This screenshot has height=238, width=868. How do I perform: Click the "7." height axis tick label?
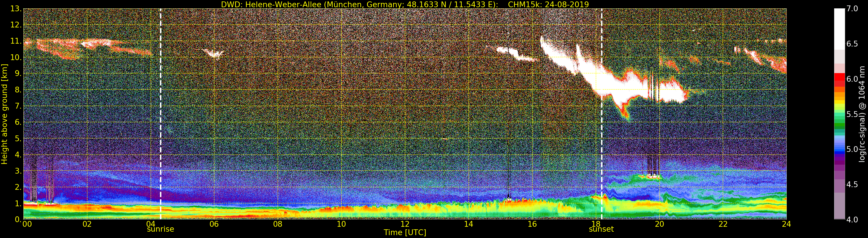(x=18, y=106)
